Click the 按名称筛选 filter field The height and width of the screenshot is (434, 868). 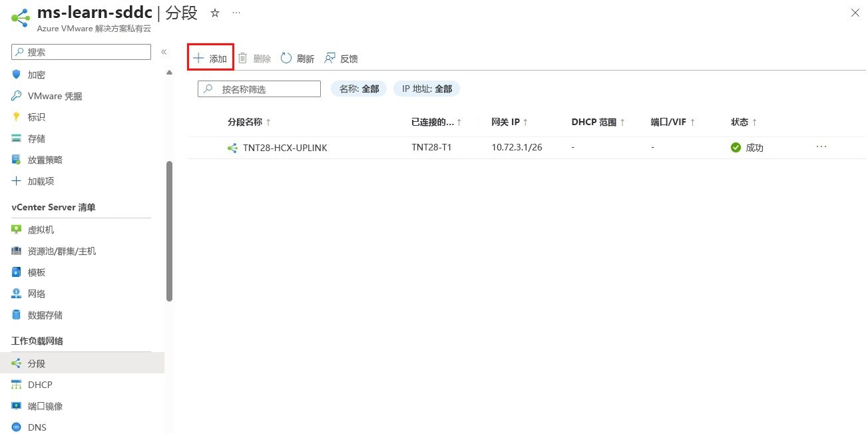(x=259, y=89)
